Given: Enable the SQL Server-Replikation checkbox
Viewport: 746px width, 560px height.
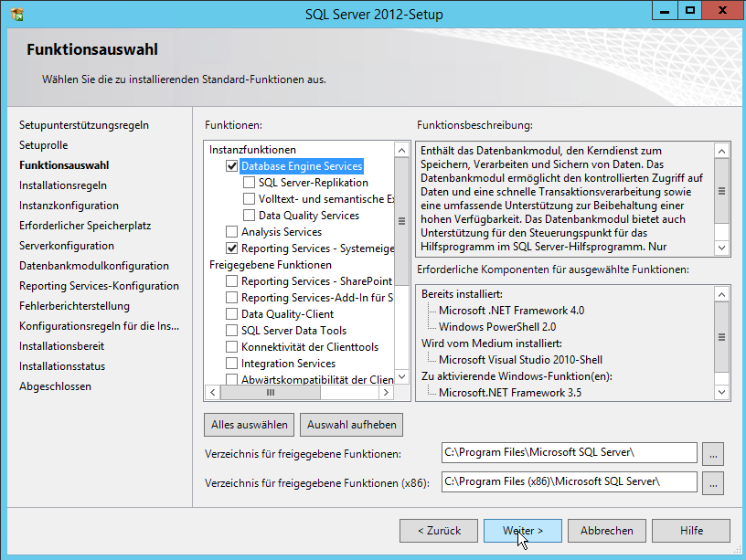Looking at the screenshot, I should 249,183.
